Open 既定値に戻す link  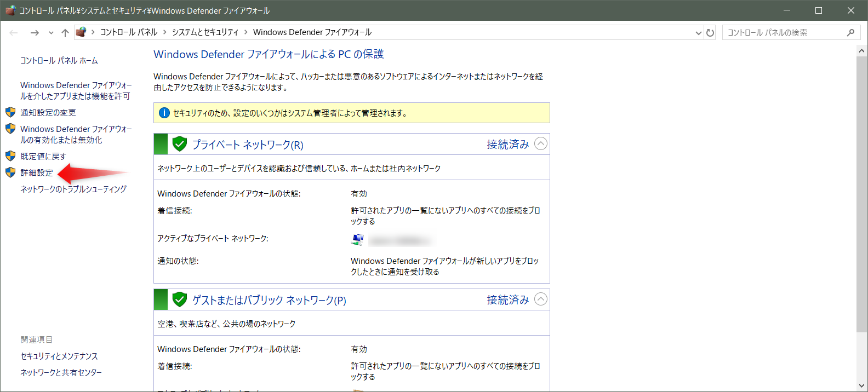(43, 156)
